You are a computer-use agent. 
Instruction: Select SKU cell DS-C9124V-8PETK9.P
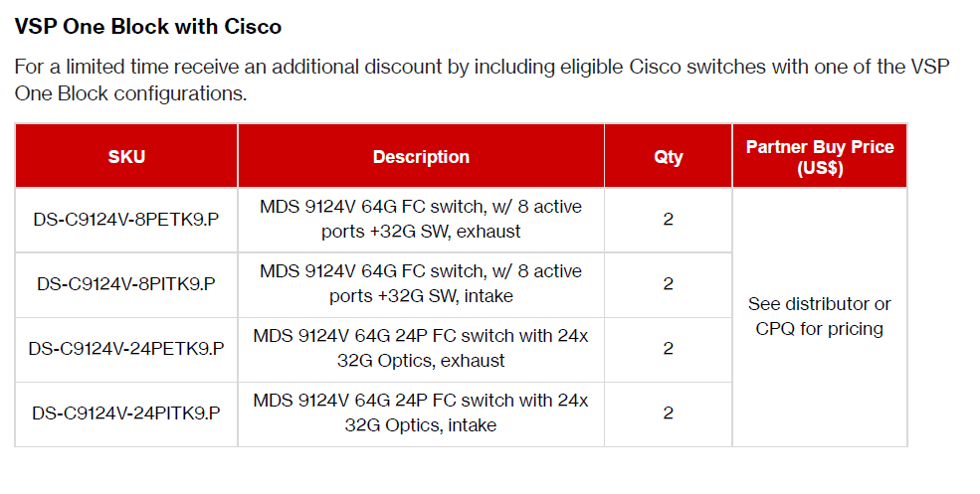click(x=126, y=219)
